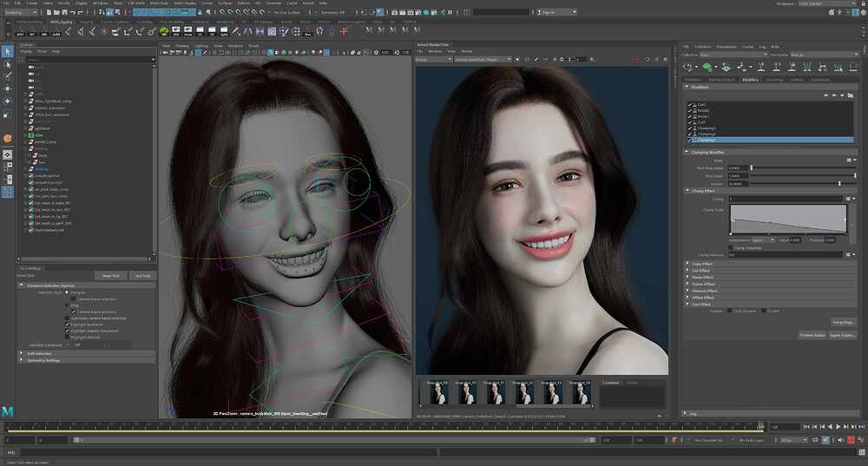Viewport: 868px width, 466px height.
Task: Go to the start of the playback range
Action: tap(806, 427)
